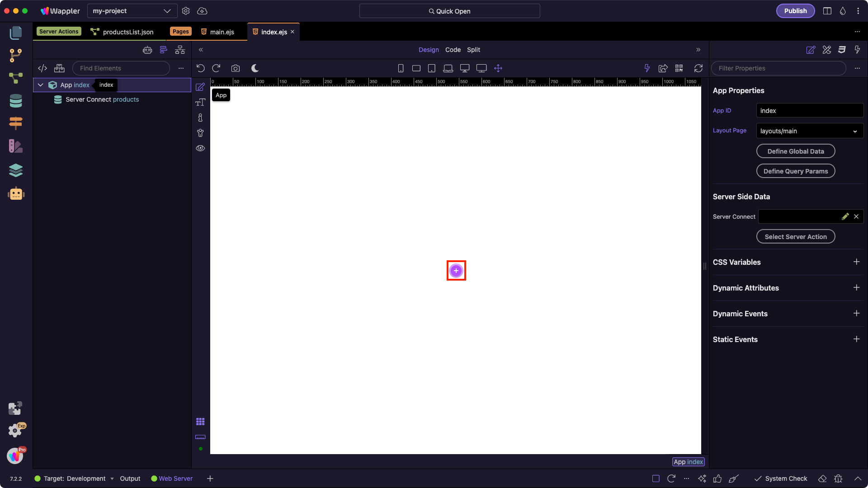868x488 pixels.
Task: Open the Layout Page dropdown
Action: click(809, 131)
